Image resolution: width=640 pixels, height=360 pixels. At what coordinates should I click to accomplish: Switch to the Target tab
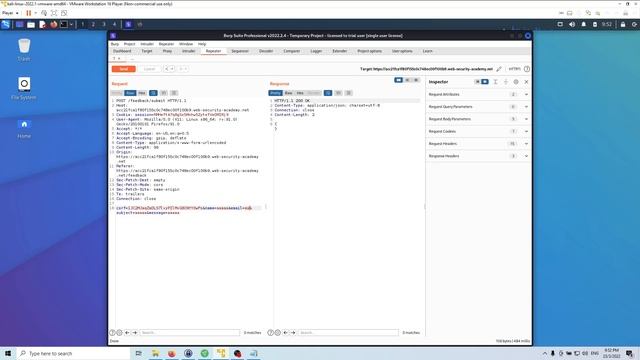[x=147, y=51]
